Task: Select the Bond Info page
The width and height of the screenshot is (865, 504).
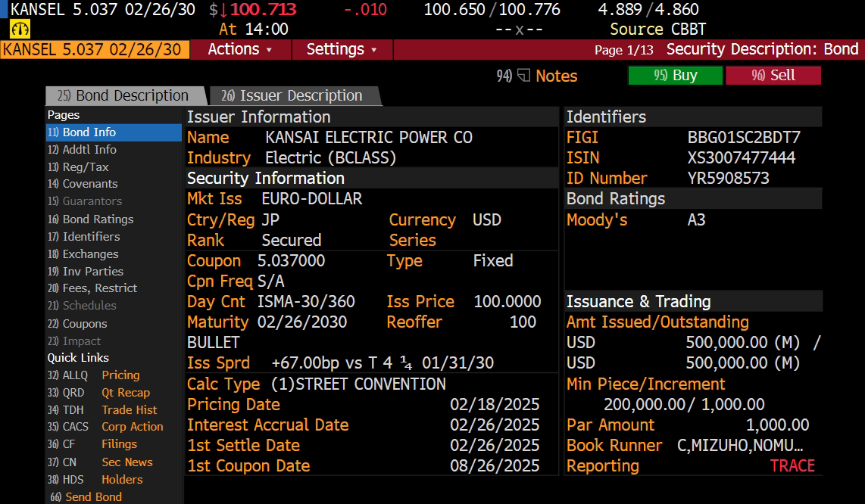Action: pyautogui.click(x=114, y=132)
